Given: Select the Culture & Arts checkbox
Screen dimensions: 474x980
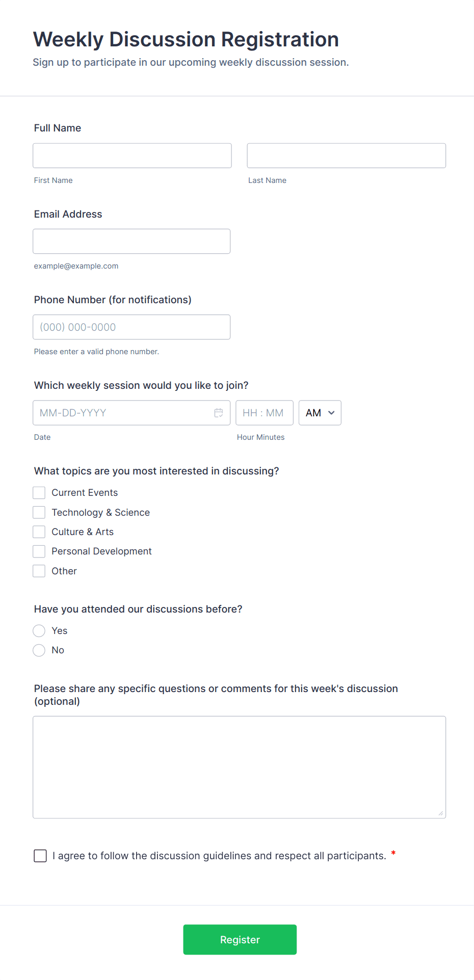Looking at the screenshot, I should coord(39,532).
